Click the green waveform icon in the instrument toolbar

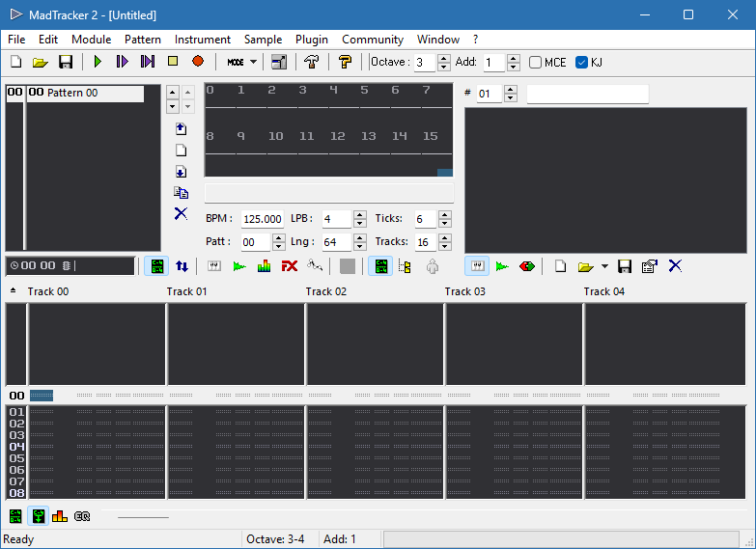point(502,266)
